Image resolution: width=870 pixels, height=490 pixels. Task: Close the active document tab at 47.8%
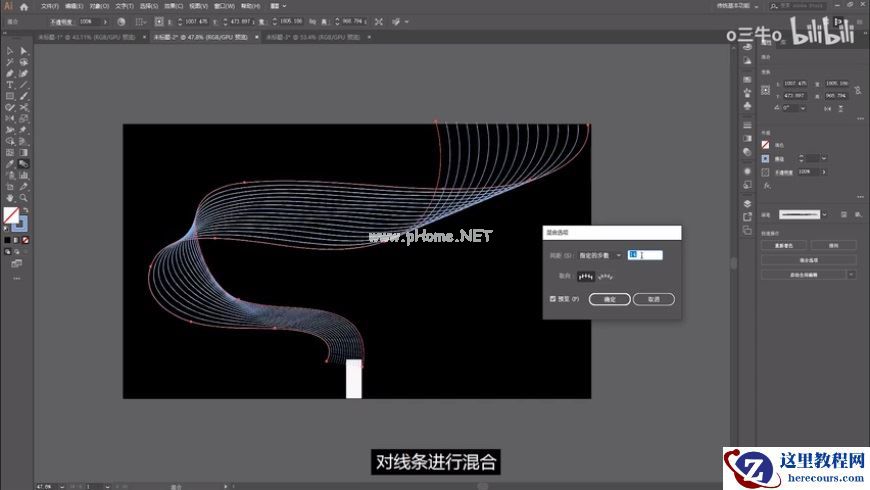(x=256, y=37)
